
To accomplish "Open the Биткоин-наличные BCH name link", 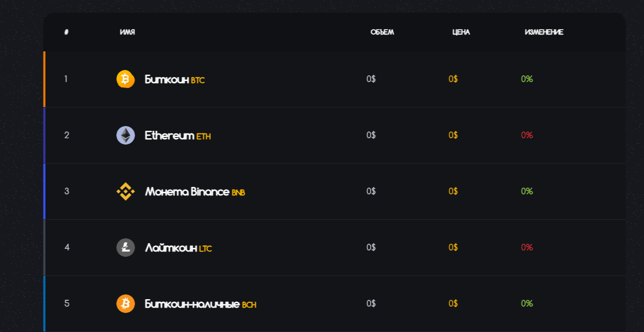I will (201, 304).
